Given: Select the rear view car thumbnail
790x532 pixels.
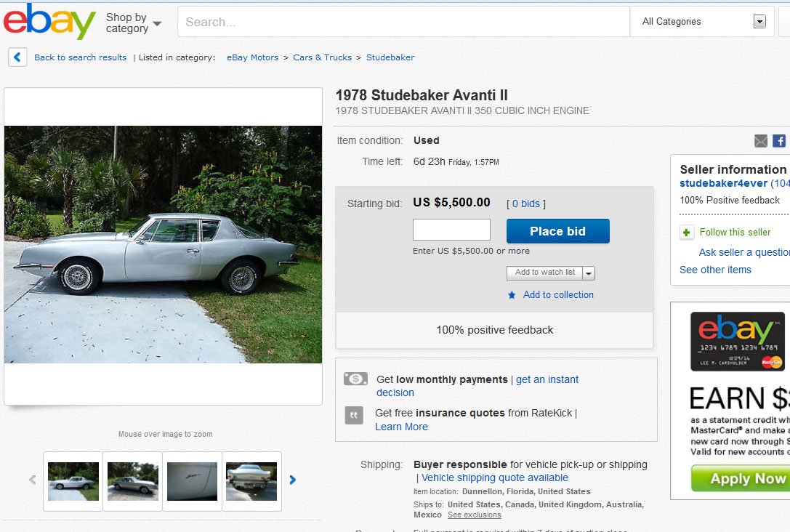Looking at the screenshot, I should tap(251, 480).
